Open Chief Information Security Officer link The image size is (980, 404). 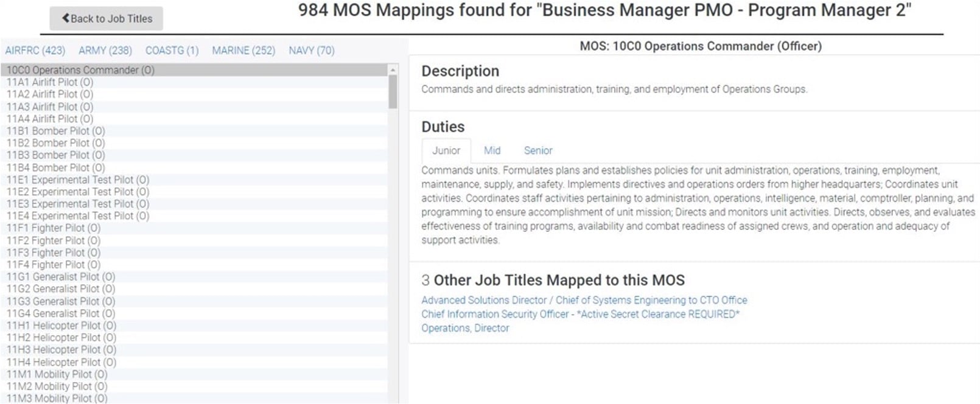click(580, 314)
